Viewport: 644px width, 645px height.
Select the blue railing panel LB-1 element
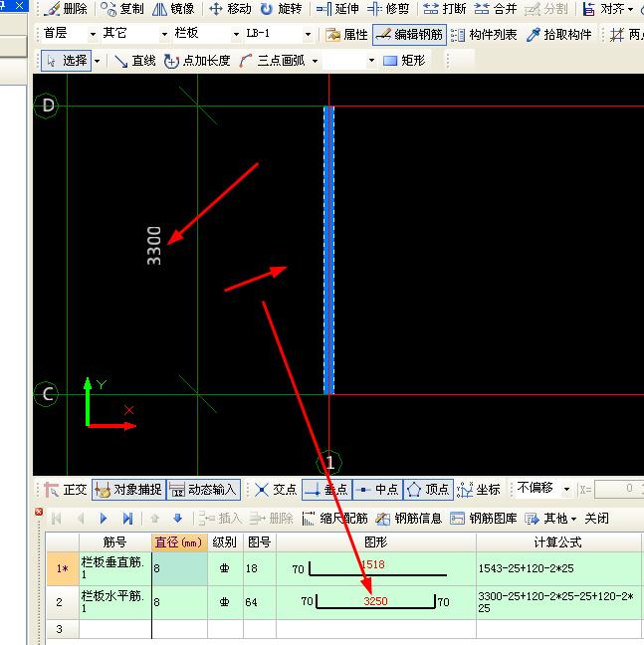point(329,250)
